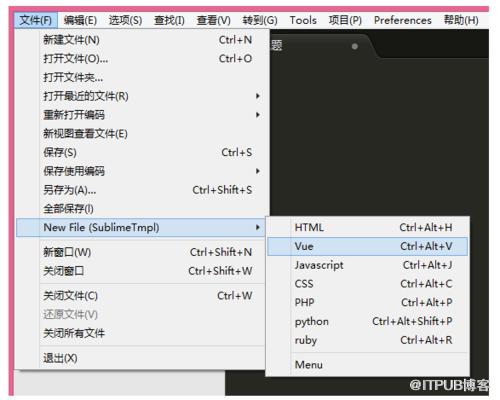Create new PHP template file

(368, 302)
